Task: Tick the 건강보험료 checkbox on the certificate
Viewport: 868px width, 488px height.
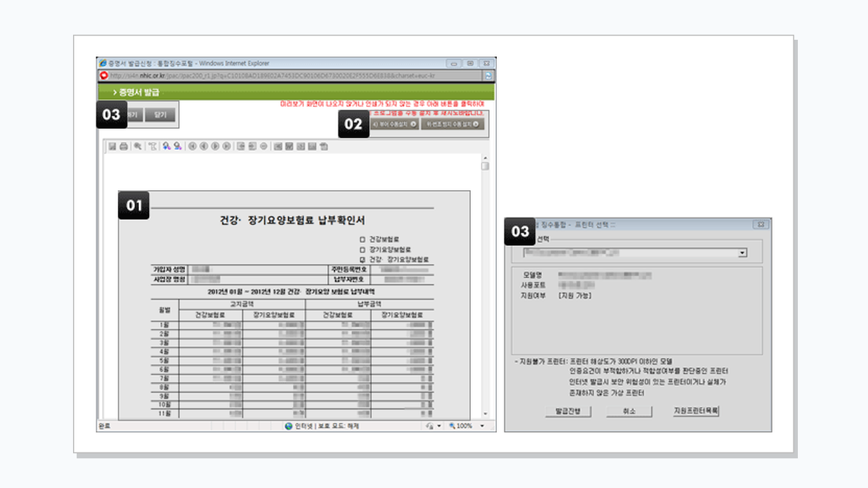Action: click(x=363, y=239)
